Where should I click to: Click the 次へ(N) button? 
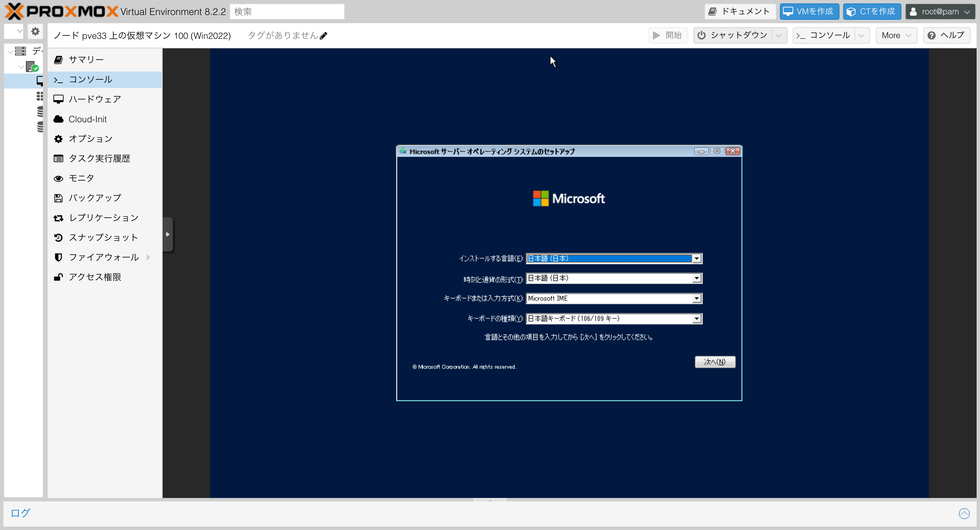[715, 362]
